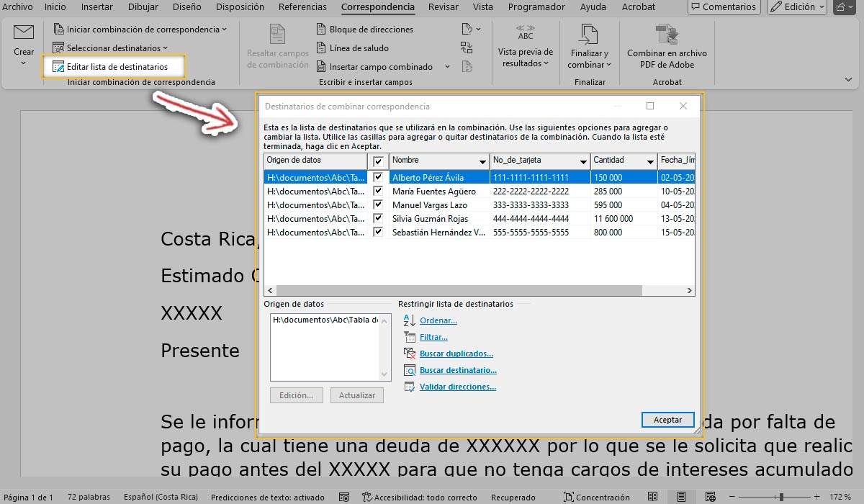Click the Buscar duplicados icon in dialog

point(409,354)
